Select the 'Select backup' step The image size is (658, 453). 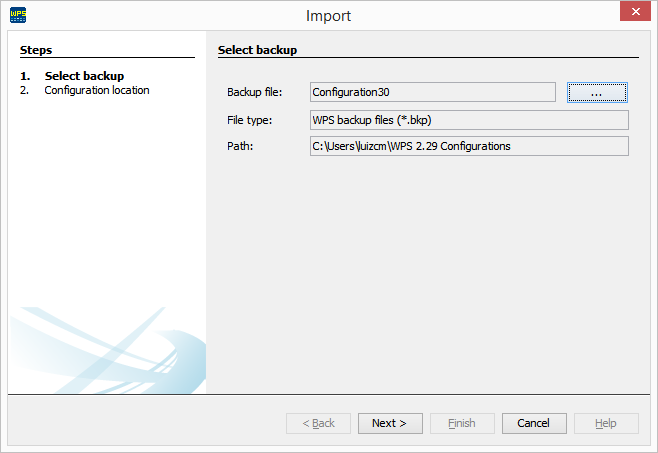(84, 76)
